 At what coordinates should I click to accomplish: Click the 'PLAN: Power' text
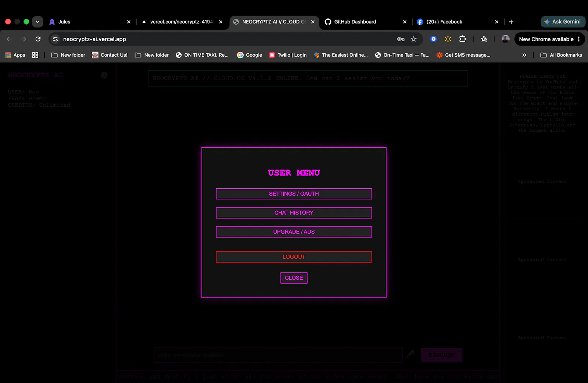[27, 99]
